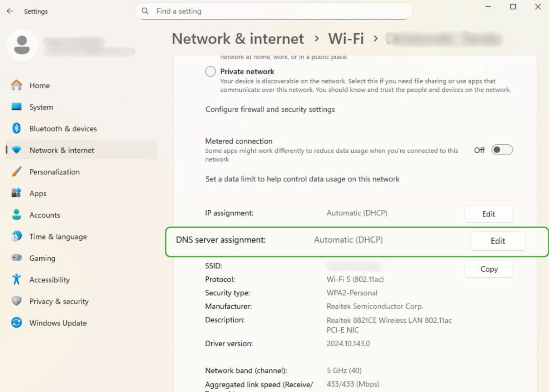Click the Accounts person icon
The width and height of the screenshot is (549, 392).
tap(16, 215)
